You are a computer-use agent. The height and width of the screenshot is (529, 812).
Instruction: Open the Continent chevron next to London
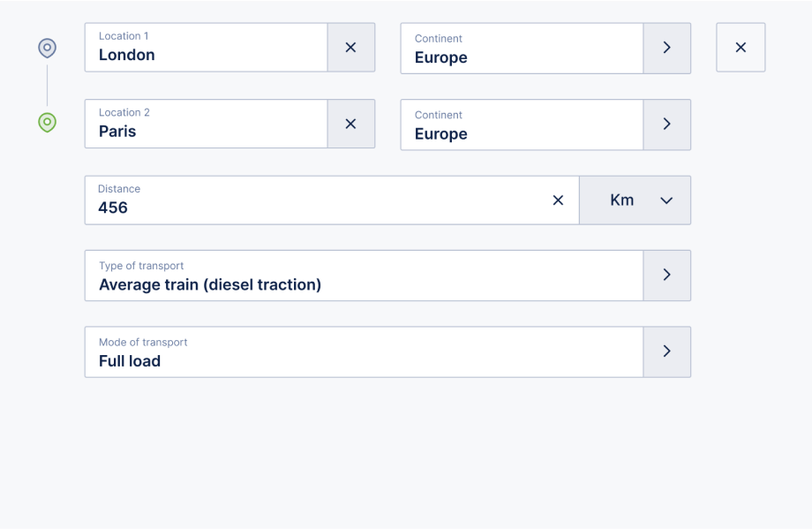click(667, 49)
